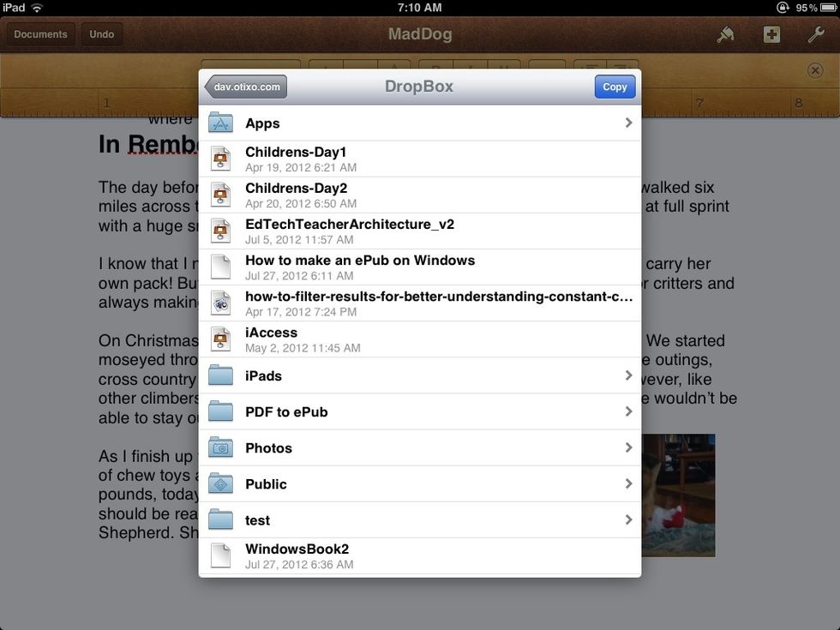The height and width of the screenshot is (630, 840).
Task: Go back to dav.otixo.com
Action: 246,87
